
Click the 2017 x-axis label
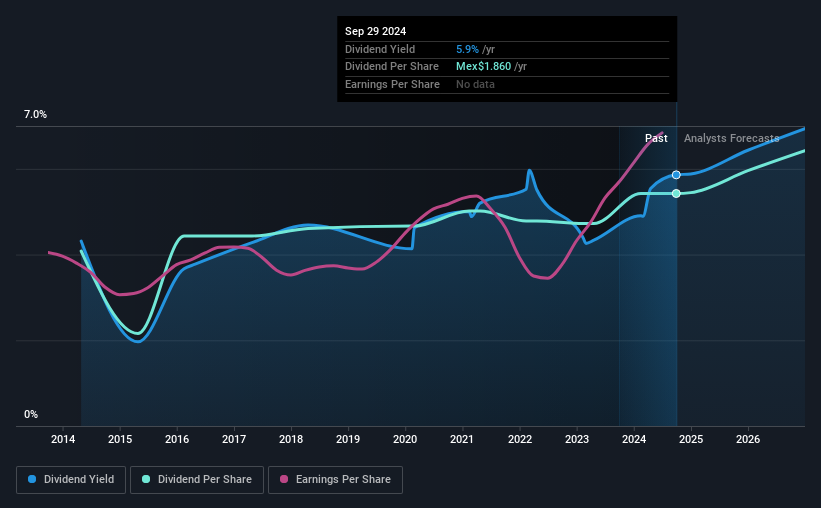(234, 439)
